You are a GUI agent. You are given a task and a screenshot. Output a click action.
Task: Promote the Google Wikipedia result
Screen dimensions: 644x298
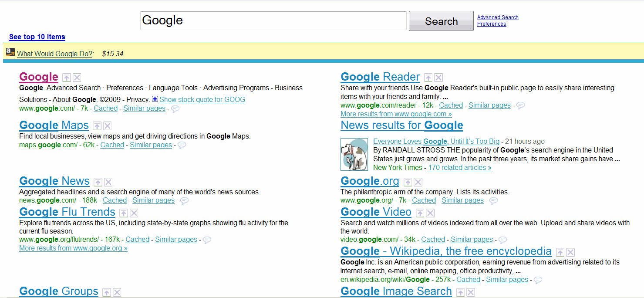(560, 252)
